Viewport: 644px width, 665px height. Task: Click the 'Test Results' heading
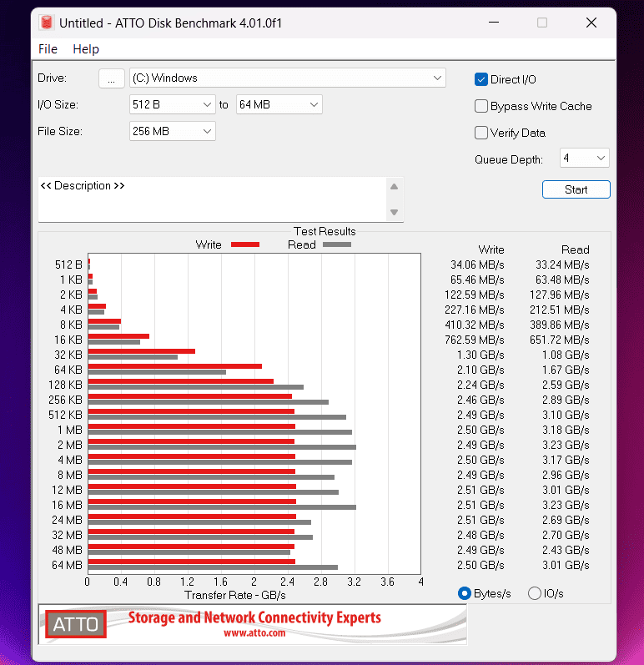[325, 231]
